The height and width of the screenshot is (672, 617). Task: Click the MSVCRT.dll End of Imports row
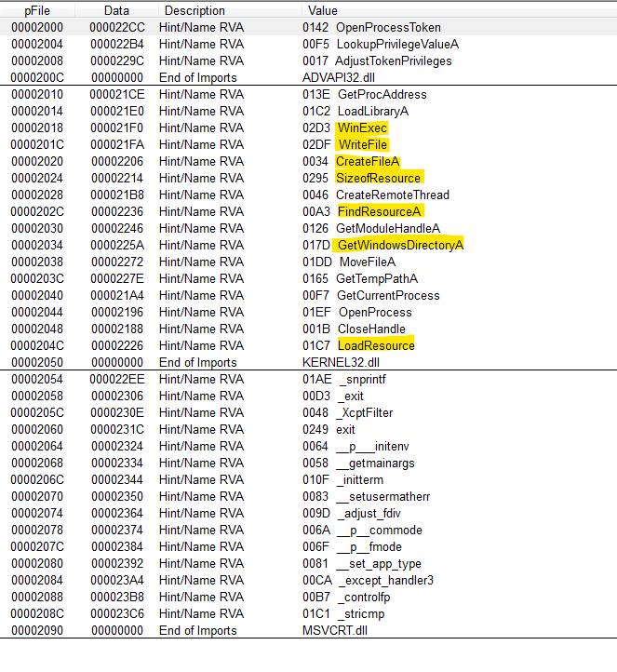tap(337, 630)
